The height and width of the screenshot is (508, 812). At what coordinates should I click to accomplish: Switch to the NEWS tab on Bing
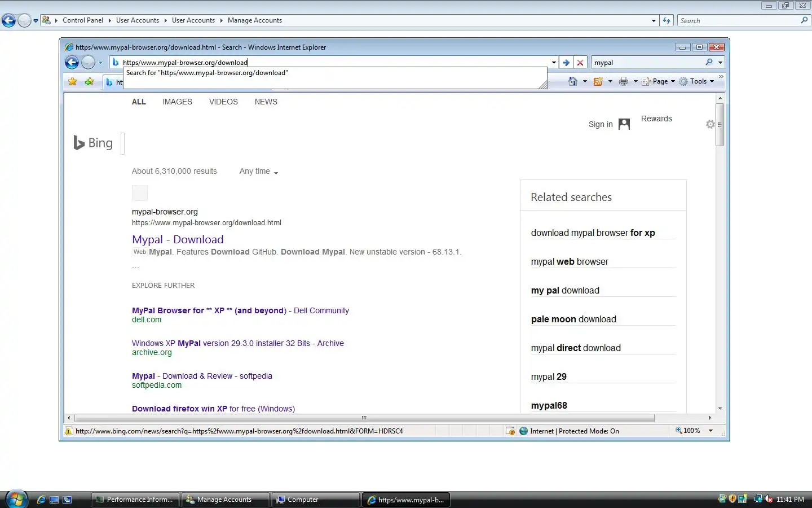[266, 102]
